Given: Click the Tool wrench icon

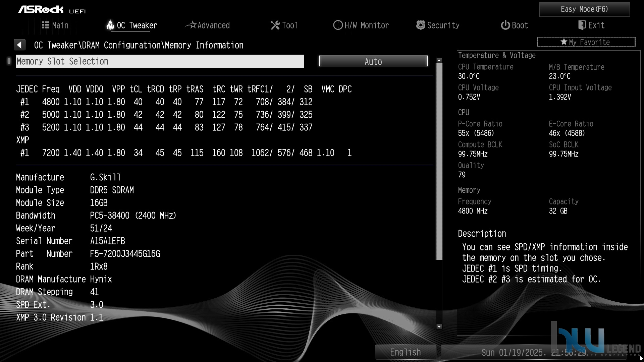Looking at the screenshot, I should click(x=275, y=25).
